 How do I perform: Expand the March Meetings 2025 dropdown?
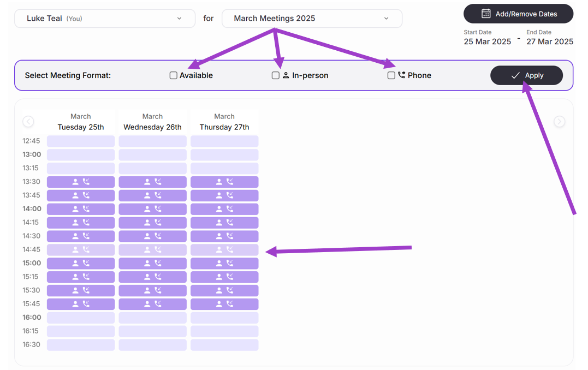click(x=312, y=19)
